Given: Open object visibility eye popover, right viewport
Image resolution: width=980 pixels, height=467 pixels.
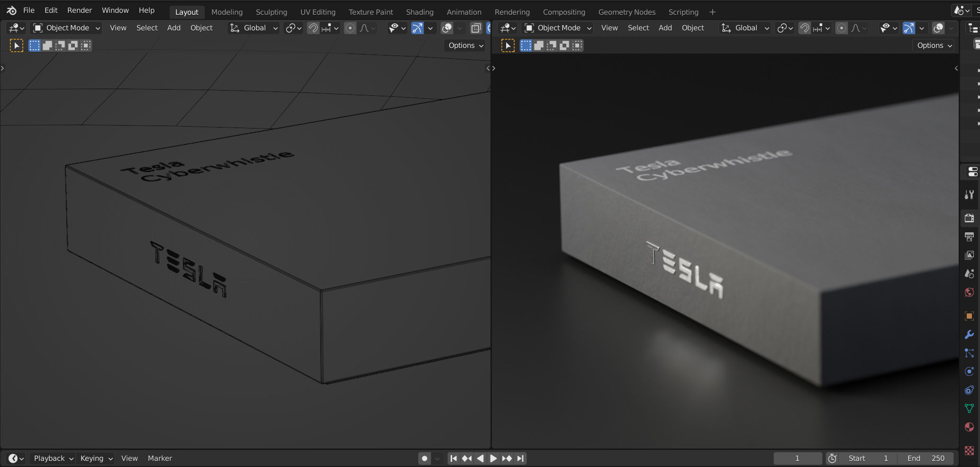Looking at the screenshot, I should pyautogui.click(x=889, y=28).
